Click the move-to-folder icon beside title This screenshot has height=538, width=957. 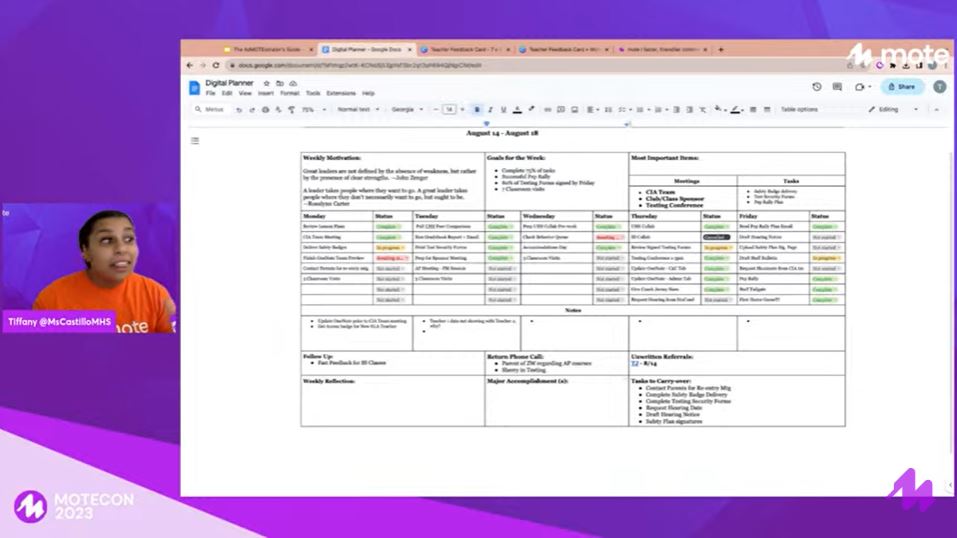click(280, 83)
